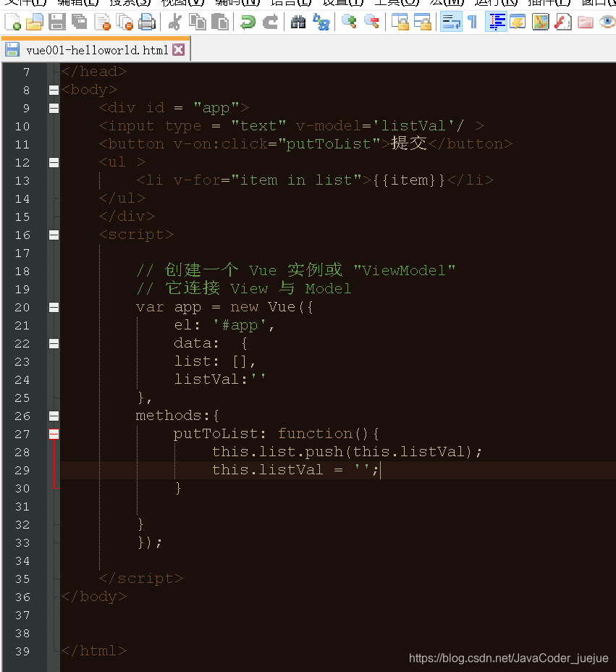This screenshot has height=672, width=616.
Task: Close the current file via toolbar icon
Action: point(102,22)
